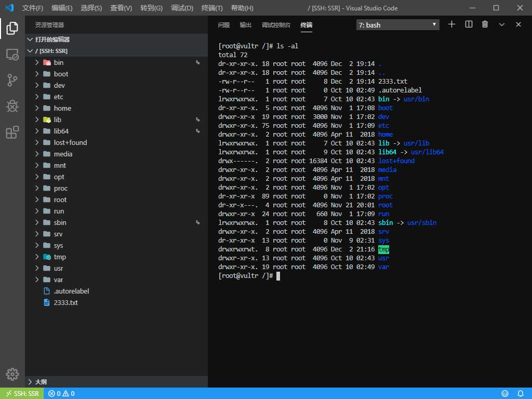Open the .autorelabel file
Image resolution: width=532 pixels, height=399 pixels.
pyautogui.click(x=116, y=291)
